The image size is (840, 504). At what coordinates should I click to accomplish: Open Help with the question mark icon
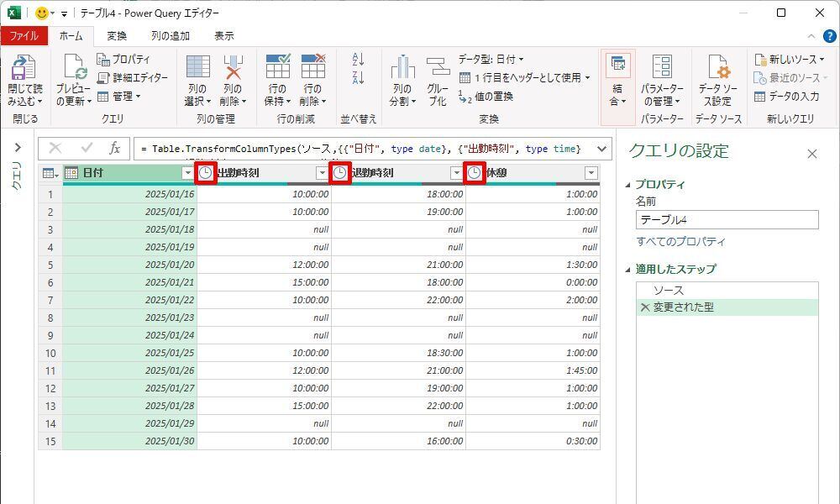(829, 36)
